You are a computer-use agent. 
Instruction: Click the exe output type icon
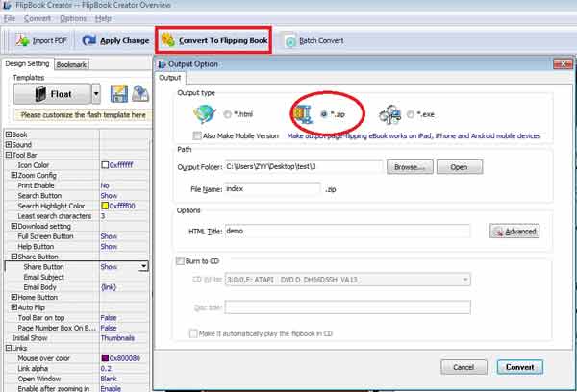391,114
